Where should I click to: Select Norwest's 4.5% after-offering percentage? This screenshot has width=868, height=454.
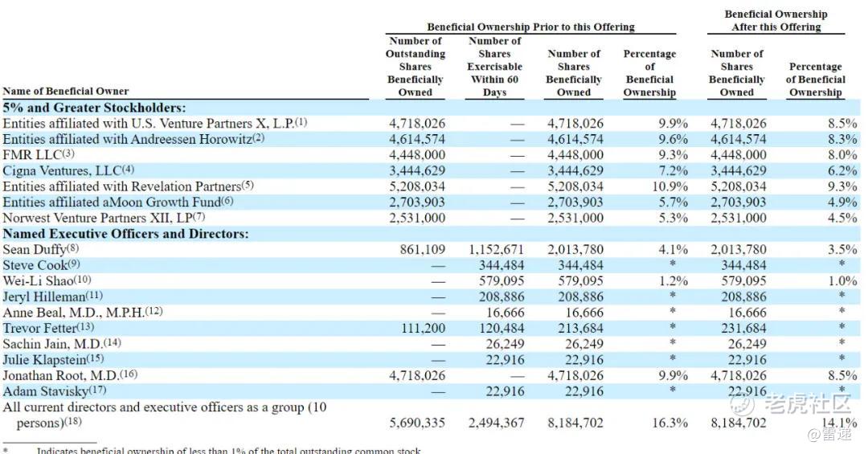click(842, 218)
